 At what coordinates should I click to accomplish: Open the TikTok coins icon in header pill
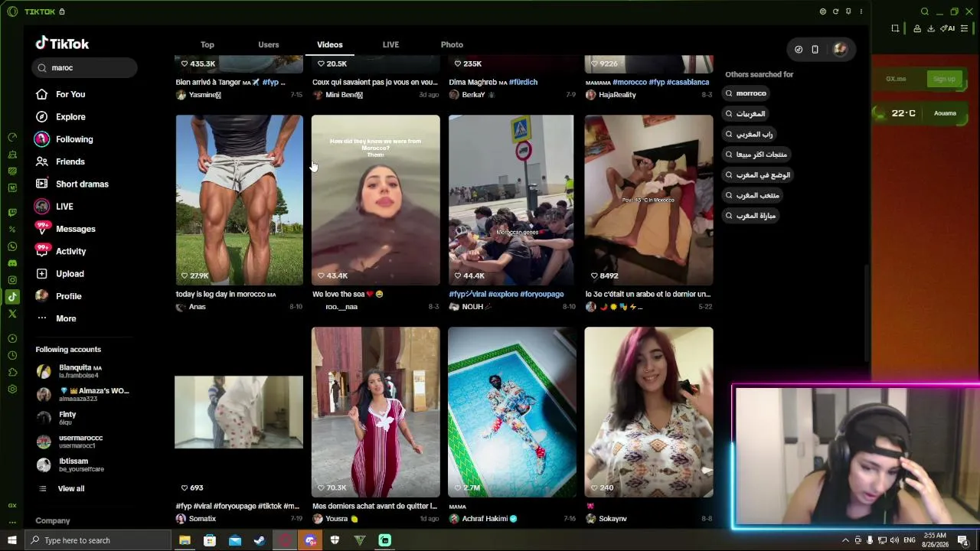tap(799, 50)
